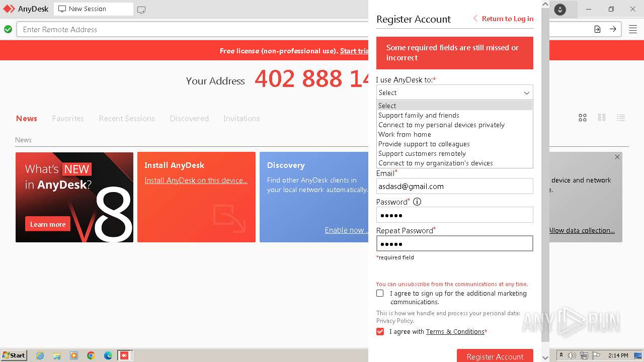
Task: Click the Password input field
Action: [455, 215]
